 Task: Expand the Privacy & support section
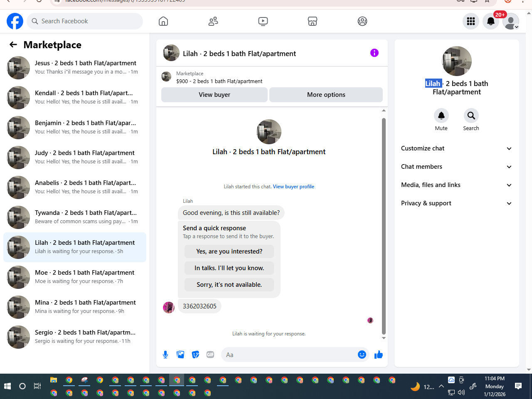(456, 203)
